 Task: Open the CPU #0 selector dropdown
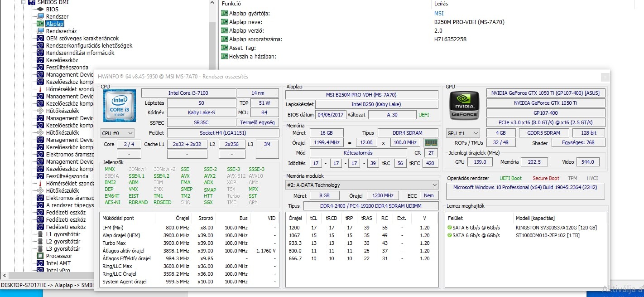[x=117, y=133]
